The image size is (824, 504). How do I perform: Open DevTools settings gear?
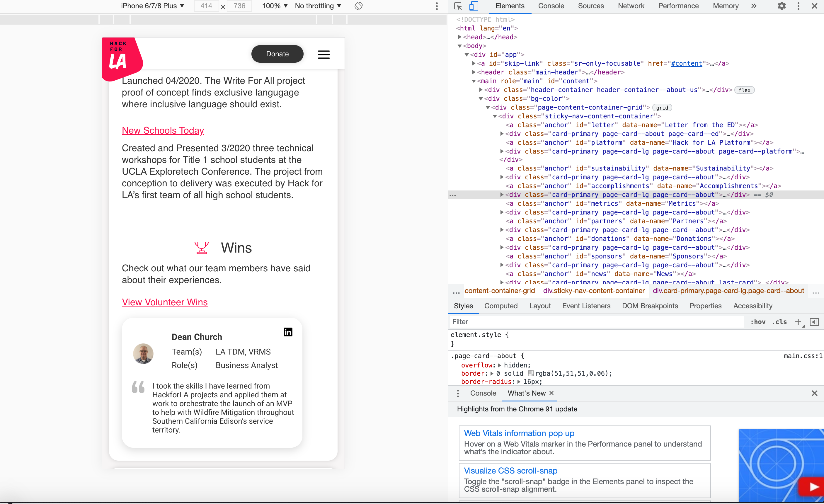[x=782, y=6]
